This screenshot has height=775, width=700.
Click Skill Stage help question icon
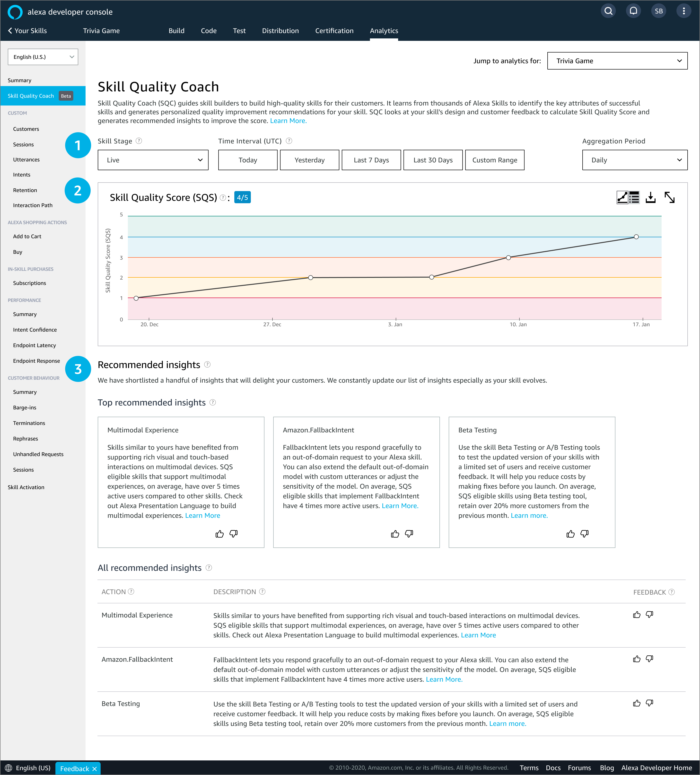point(139,141)
